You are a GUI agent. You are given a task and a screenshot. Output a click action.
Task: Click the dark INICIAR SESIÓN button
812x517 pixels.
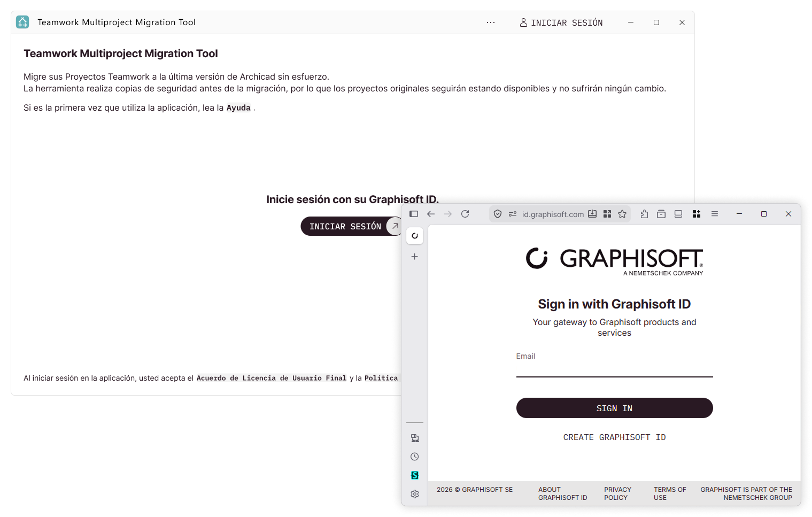tap(351, 226)
